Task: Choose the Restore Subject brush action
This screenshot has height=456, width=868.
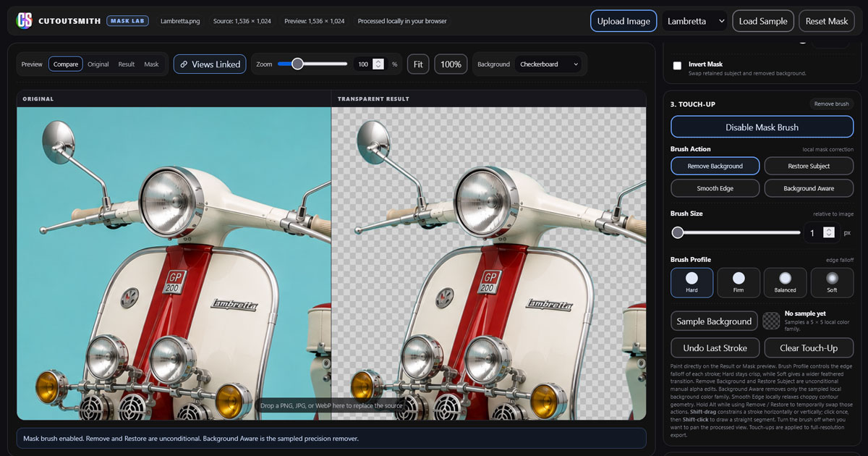Action: (809, 166)
